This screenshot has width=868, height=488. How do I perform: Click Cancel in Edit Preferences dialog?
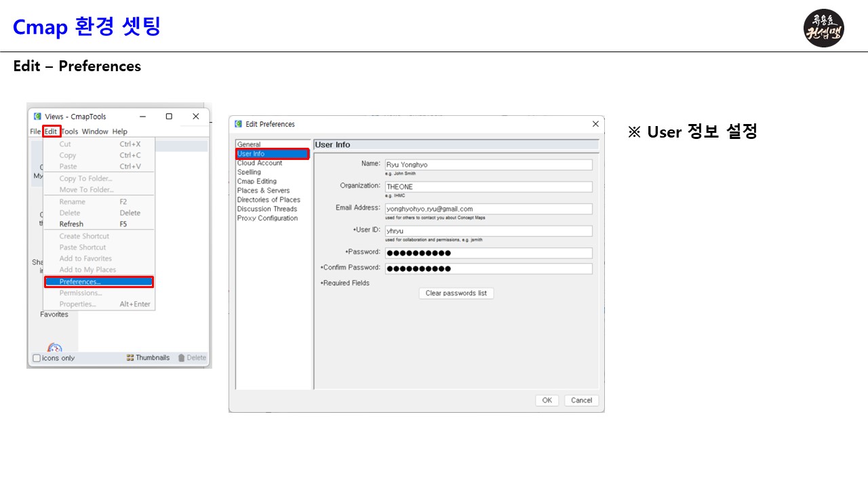click(581, 401)
